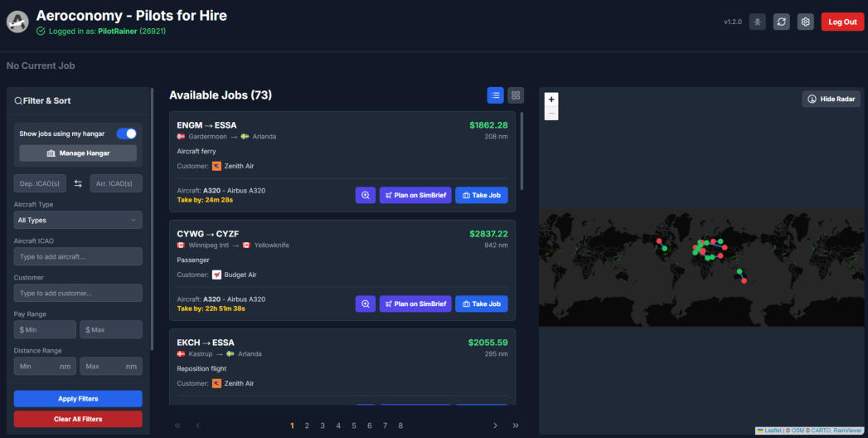This screenshot has height=438, width=868.
Task: Click the Apply Filters button
Action: pos(78,399)
